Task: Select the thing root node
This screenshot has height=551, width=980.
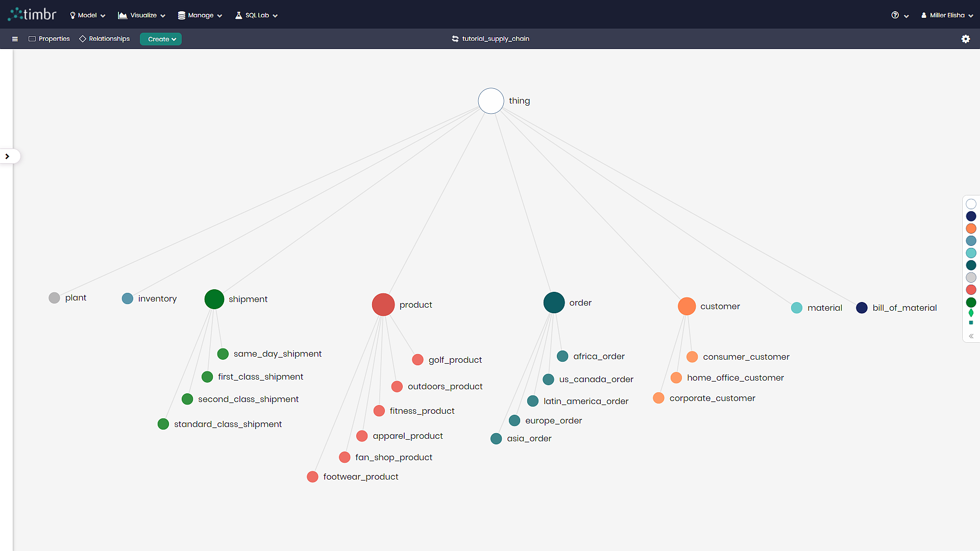Action: tap(491, 101)
